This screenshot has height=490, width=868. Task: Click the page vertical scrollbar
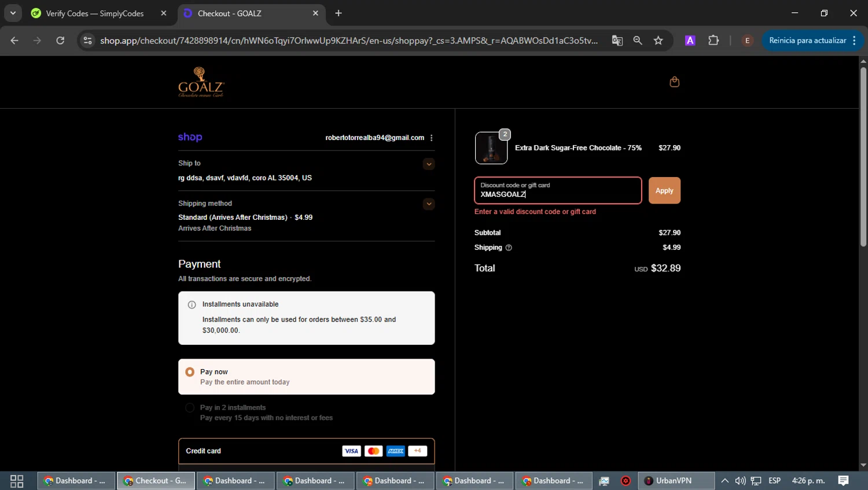pyautogui.click(x=863, y=157)
